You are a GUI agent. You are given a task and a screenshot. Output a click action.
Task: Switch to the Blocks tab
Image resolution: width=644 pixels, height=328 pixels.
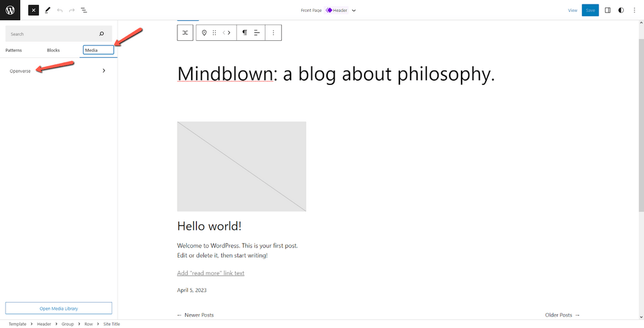point(53,50)
